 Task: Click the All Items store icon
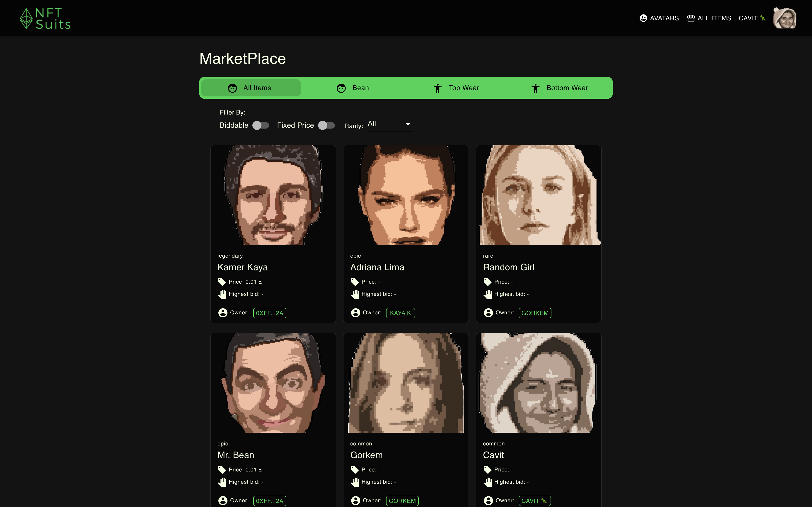pyautogui.click(x=691, y=18)
